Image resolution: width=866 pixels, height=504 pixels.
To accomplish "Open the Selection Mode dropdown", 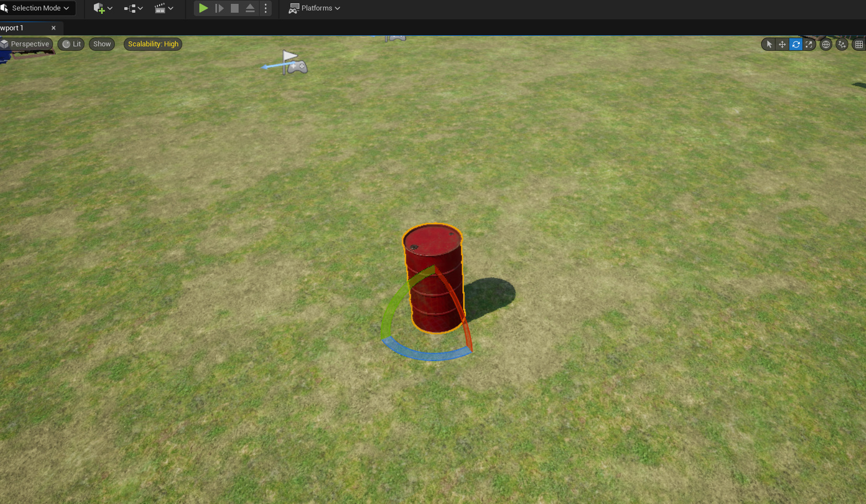I will click(36, 8).
